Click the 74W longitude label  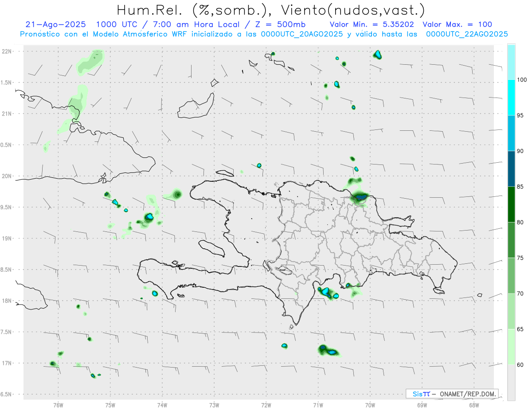162,405
